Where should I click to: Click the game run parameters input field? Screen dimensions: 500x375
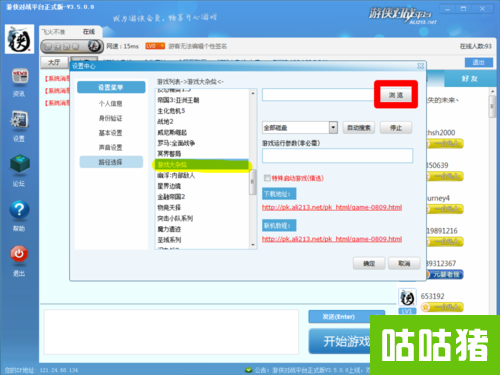point(337,156)
